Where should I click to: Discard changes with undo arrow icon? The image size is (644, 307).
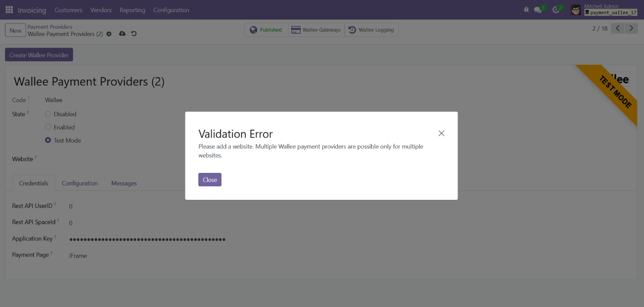(x=134, y=34)
